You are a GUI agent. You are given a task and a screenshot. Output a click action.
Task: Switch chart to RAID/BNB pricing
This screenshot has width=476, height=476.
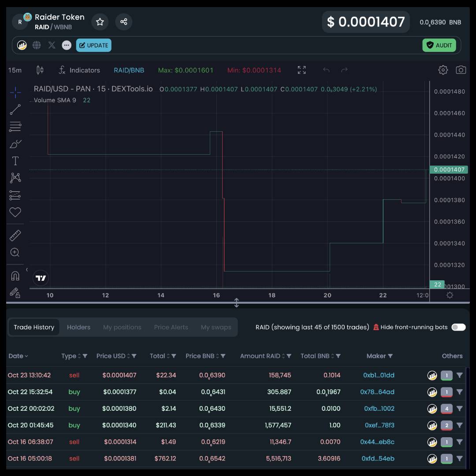pyautogui.click(x=129, y=70)
